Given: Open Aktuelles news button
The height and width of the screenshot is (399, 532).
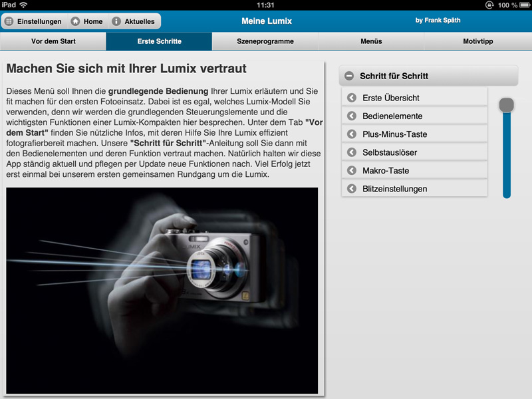Looking at the screenshot, I should (134, 21).
